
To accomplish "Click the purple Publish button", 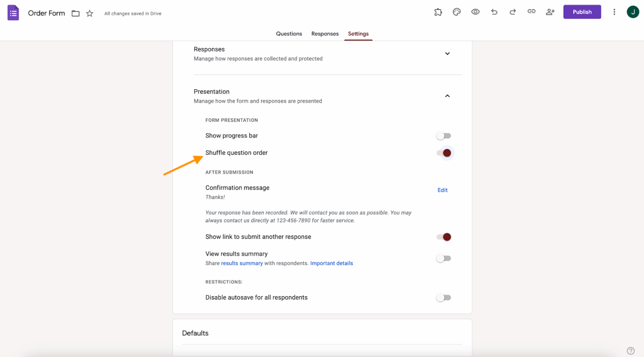I will (582, 12).
